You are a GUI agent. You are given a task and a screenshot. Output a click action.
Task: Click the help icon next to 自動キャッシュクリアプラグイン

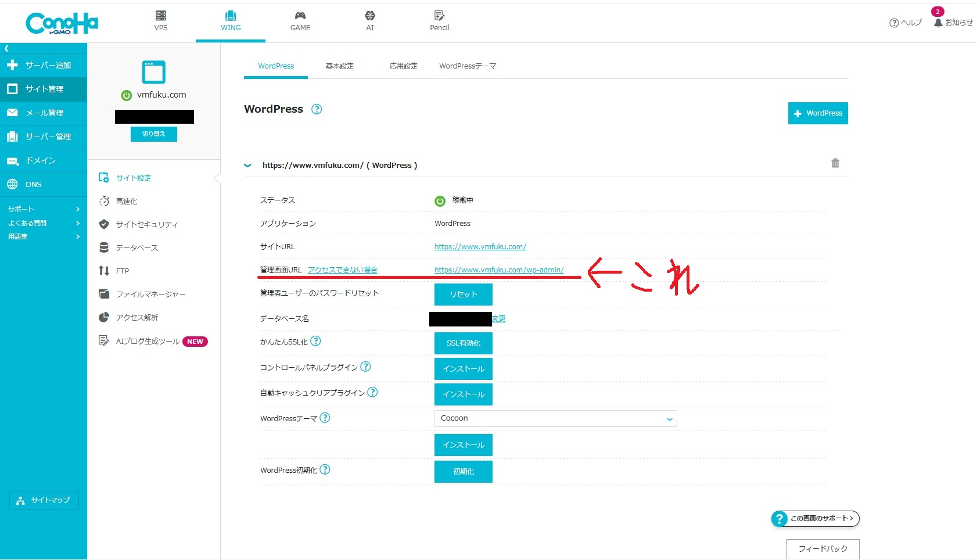pyautogui.click(x=372, y=392)
